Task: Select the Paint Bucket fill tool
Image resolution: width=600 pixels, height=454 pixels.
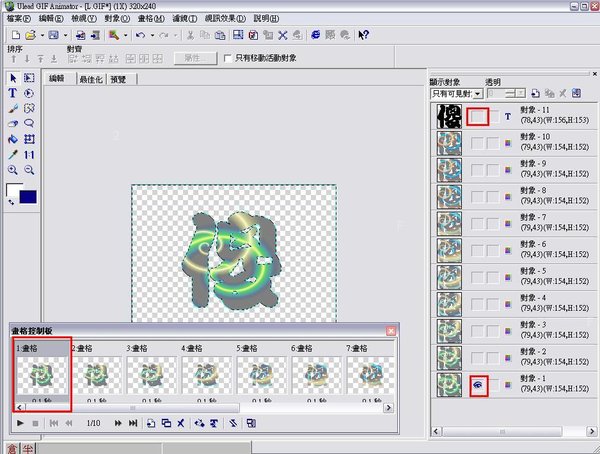Action: tap(13, 139)
